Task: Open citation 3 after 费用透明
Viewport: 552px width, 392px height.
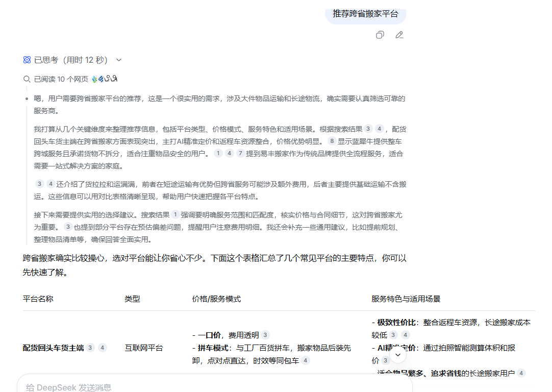Action: click(265, 335)
